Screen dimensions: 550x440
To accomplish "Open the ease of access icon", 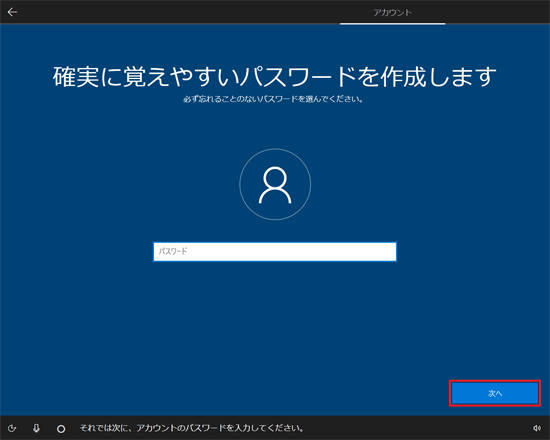I will tap(12, 428).
